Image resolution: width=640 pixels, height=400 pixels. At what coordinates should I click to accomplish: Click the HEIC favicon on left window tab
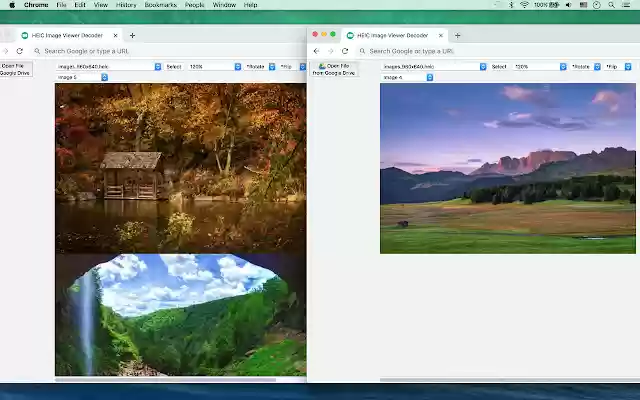24,36
